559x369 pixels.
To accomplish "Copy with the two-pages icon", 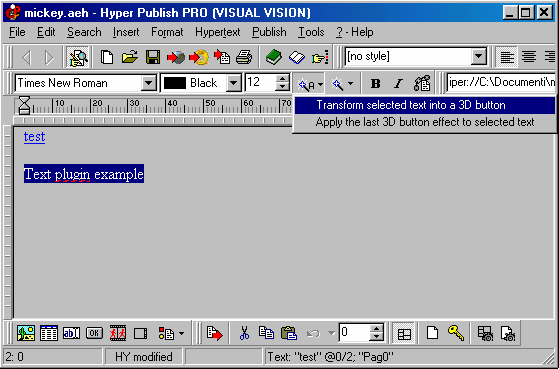I will [266, 333].
